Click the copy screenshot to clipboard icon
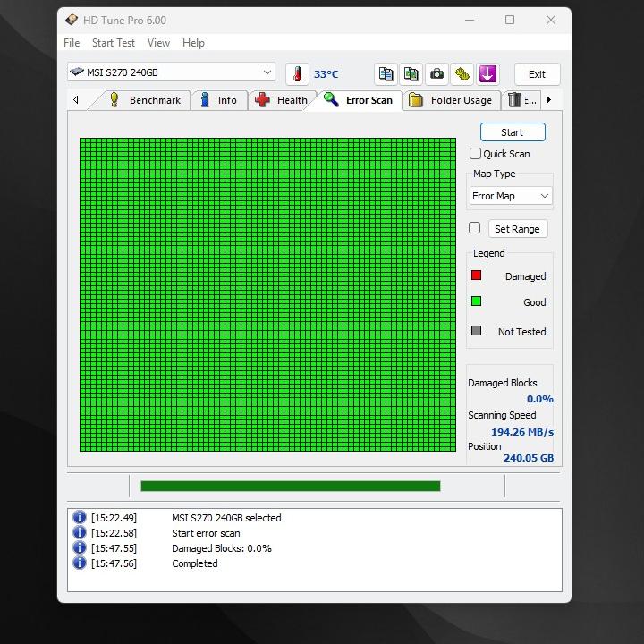 pos(411,74)
